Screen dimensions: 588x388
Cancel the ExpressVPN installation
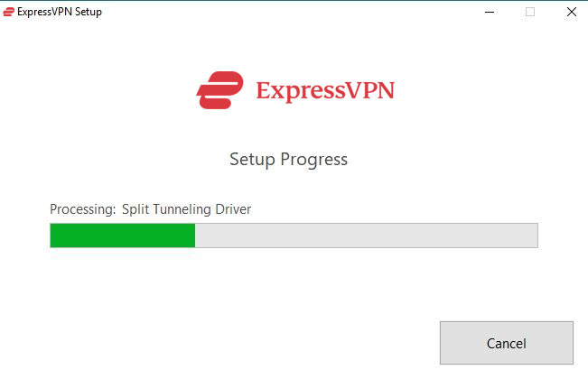coord(506,343)
